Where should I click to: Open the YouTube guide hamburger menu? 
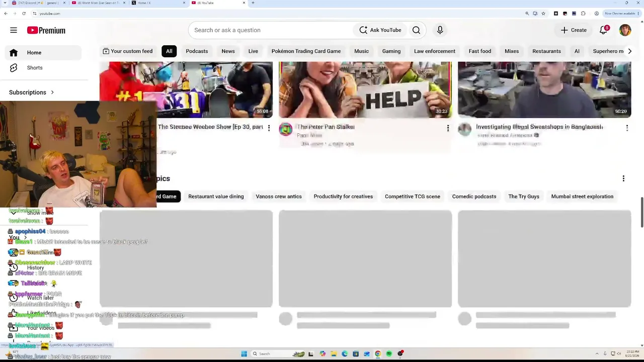14,30
